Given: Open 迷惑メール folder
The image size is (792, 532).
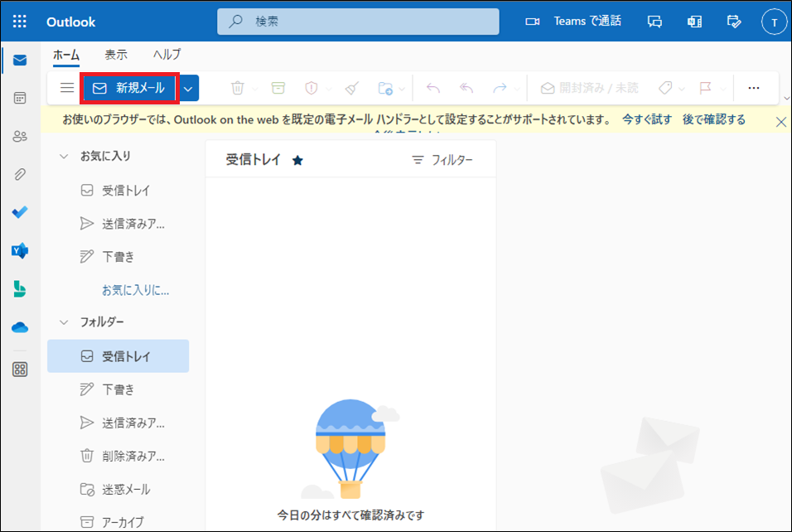Looking at the screenshot, I should (118, 490).
